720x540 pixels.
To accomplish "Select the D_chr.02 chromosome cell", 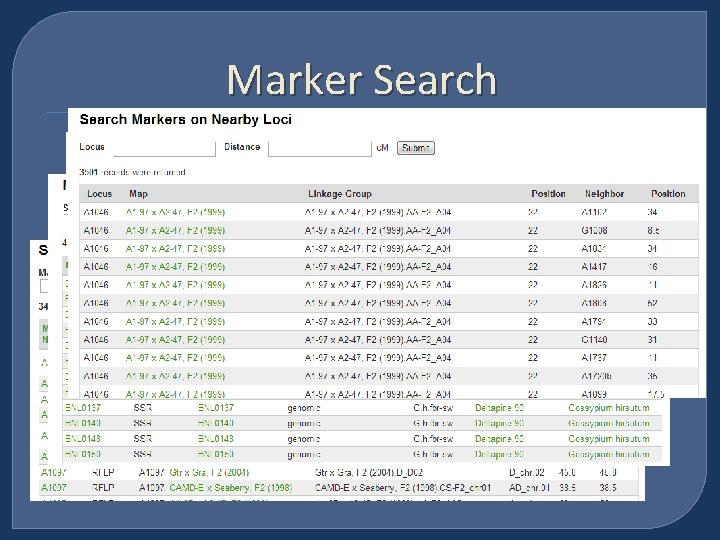I will (527, 472).
